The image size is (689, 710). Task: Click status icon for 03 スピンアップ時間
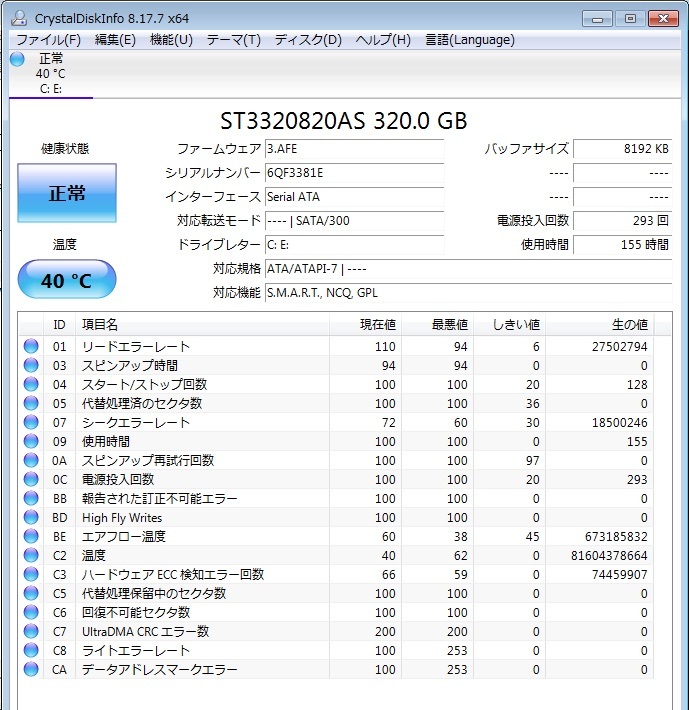coord(31,365)
